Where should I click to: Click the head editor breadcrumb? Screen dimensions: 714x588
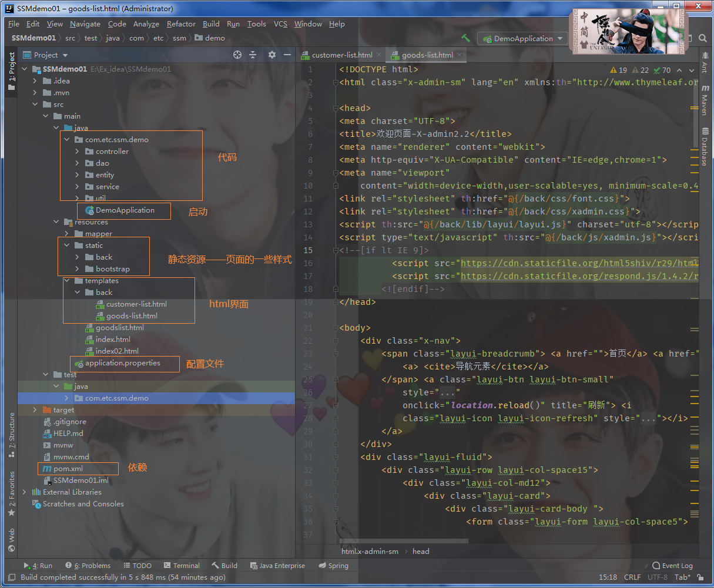(x=421, y=552)
